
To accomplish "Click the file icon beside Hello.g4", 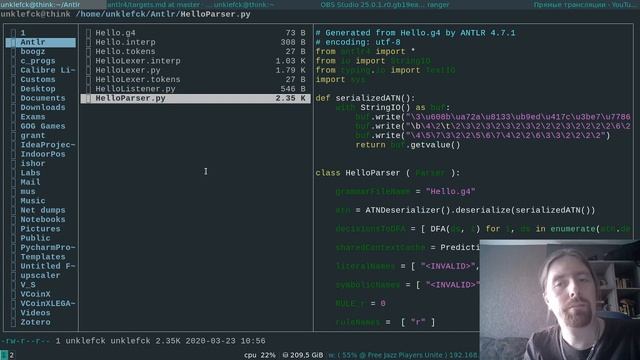I will [89, 33].
